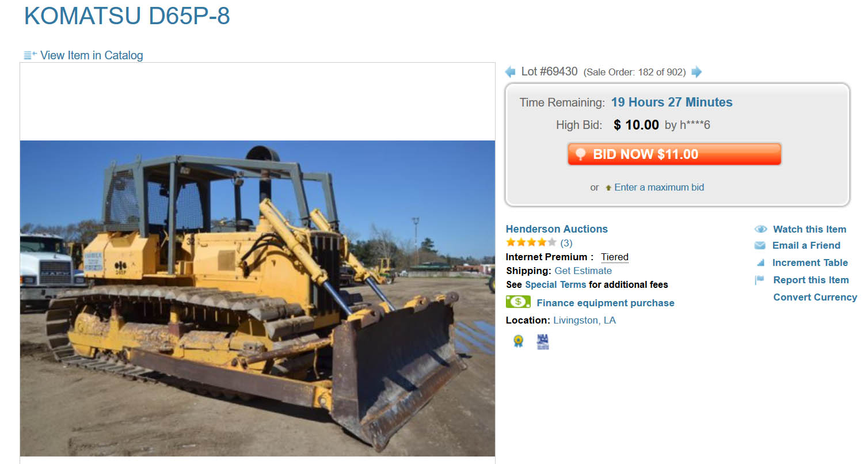Open Henderson Auctions seller page

tap(557, 229)
